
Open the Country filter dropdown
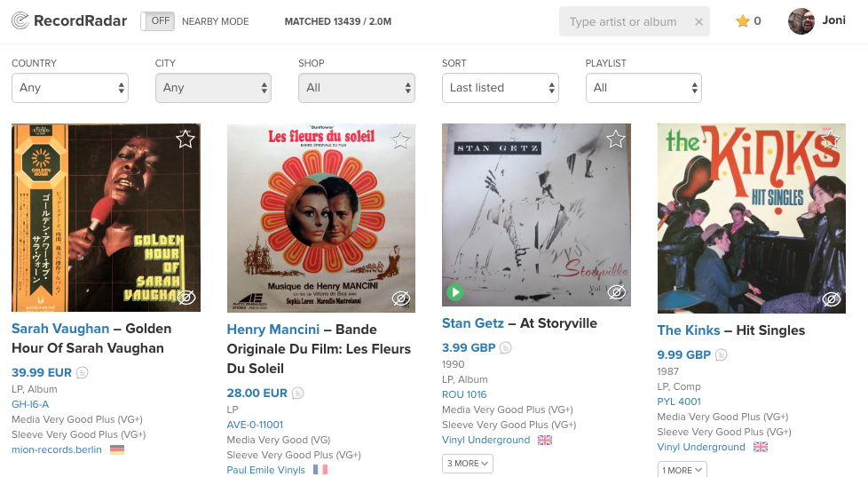[x=70, y=88]
